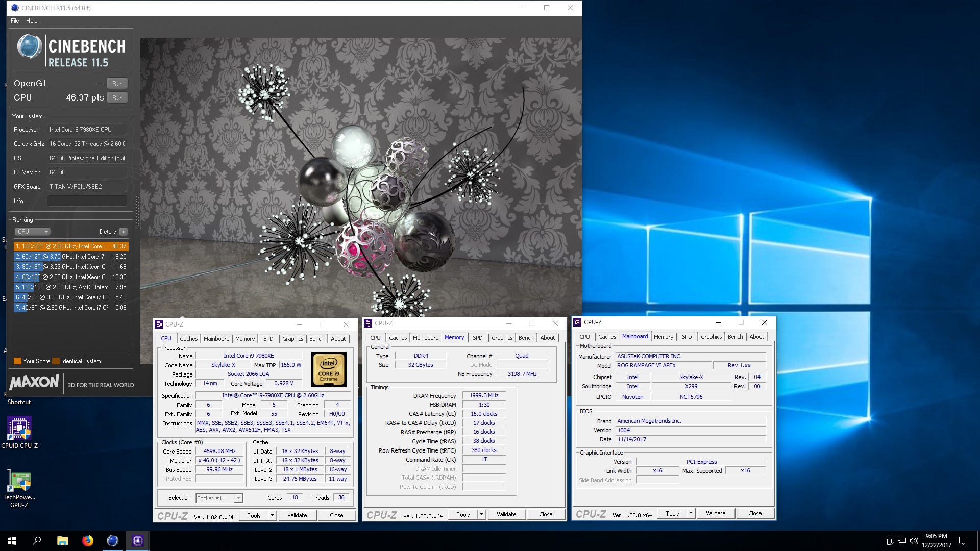
Task: Switch to Cinebench in the taskbar
Action: click(x=113, y=541)
